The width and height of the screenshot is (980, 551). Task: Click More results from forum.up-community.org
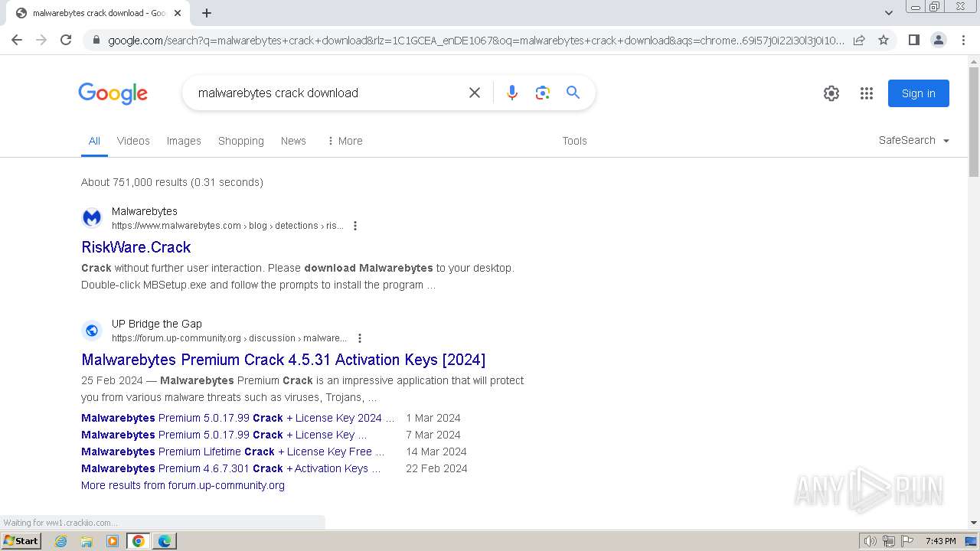pos(183,485)
